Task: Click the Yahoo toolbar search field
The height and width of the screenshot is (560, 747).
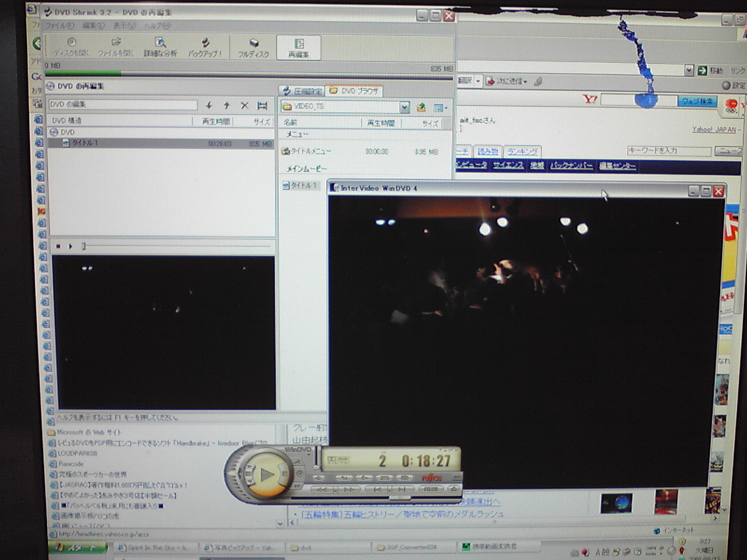Action: coord(638,100)
